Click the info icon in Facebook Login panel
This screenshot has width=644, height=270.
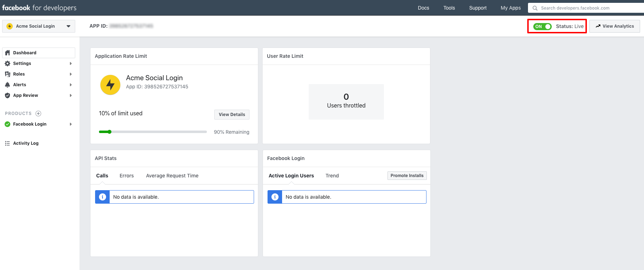pyautogui.click(x=275, y=197)
